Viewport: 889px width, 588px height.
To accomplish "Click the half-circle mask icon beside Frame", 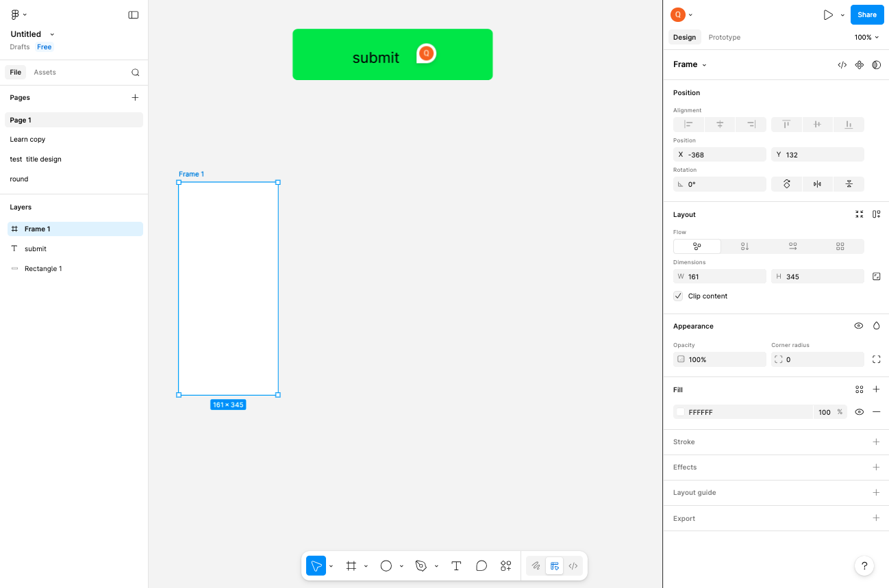I will click(876, 65).
